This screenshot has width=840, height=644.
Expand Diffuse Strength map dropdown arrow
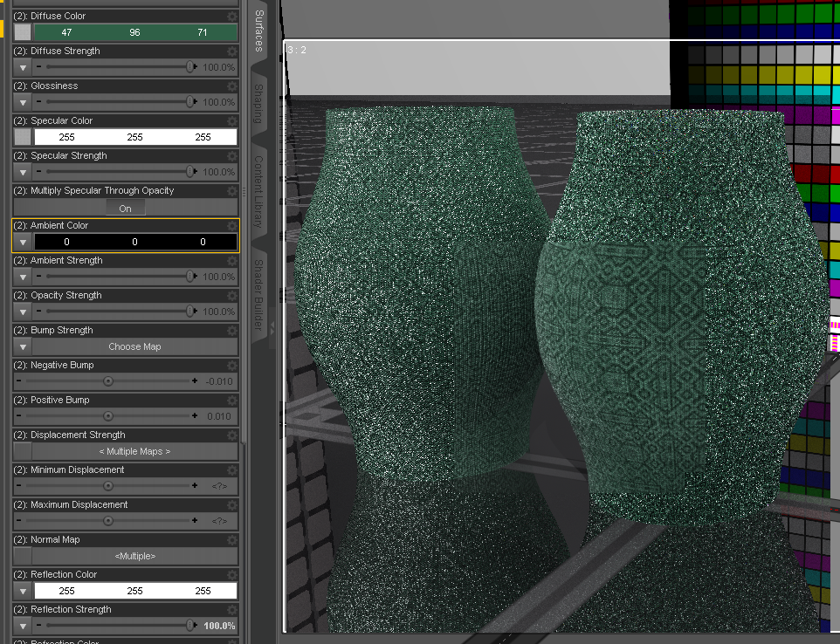click(23, 67)
